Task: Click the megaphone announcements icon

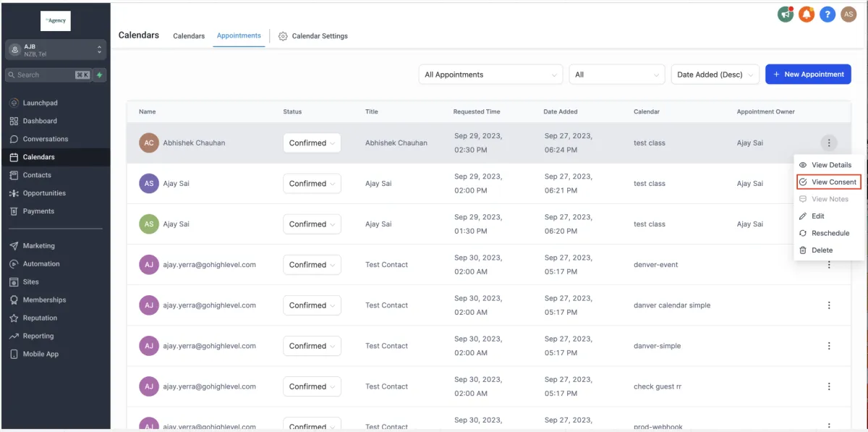Action: coord(786,14)
